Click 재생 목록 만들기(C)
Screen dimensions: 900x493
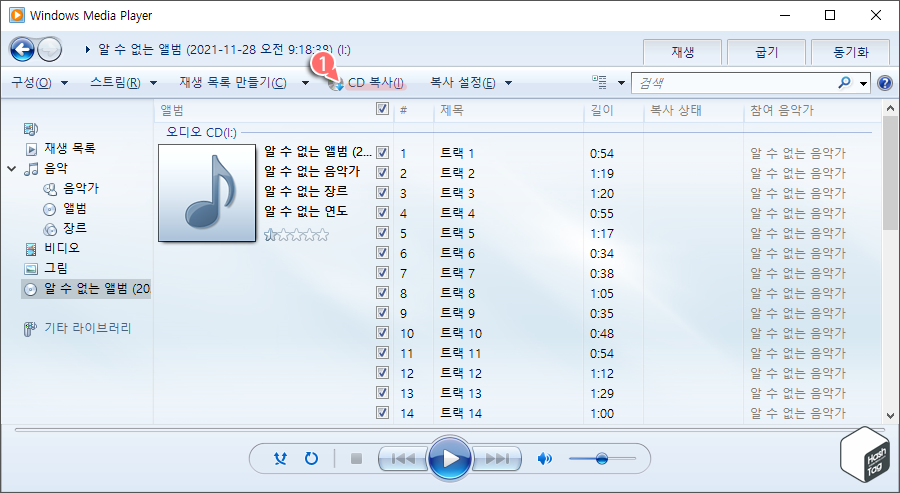tap(232, 83)
